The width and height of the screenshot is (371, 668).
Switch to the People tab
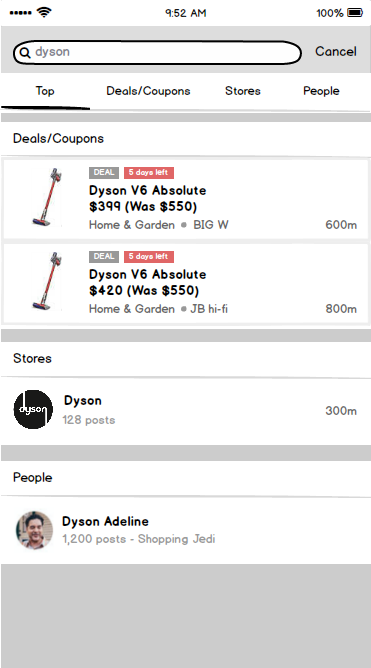[321, 91]
